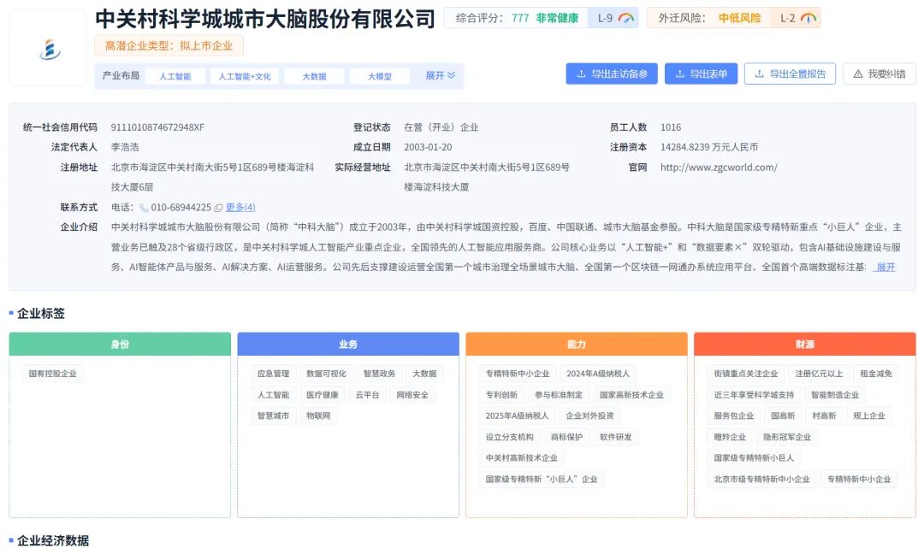924x560 pixels.
Task: Open the 财源 tag category header
Action: [x=804, y=345]
